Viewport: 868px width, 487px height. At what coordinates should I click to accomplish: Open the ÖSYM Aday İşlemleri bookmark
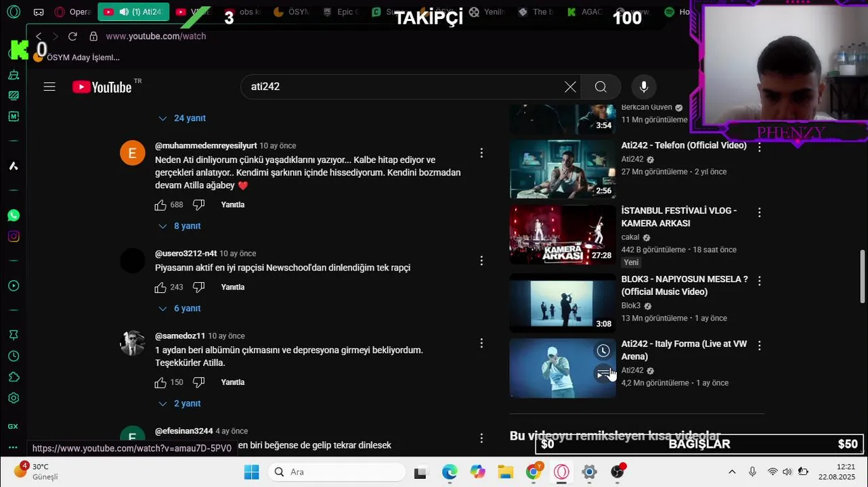click(x=77, y=57)
